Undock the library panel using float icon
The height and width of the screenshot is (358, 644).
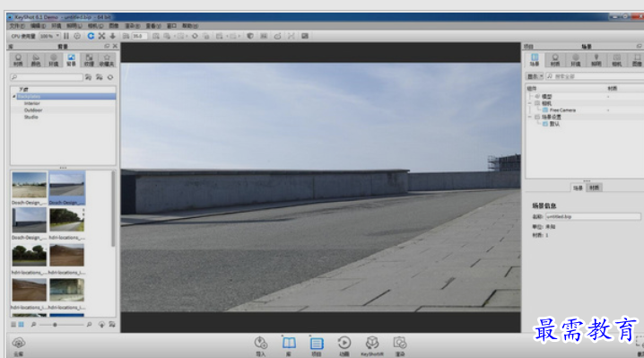click(108, 46)
